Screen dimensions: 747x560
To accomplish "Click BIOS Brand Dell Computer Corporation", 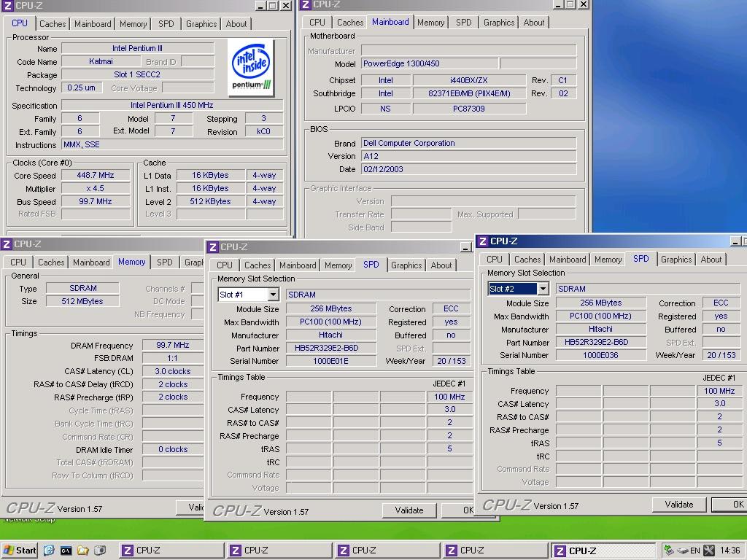I will click(x=469, y=143).
